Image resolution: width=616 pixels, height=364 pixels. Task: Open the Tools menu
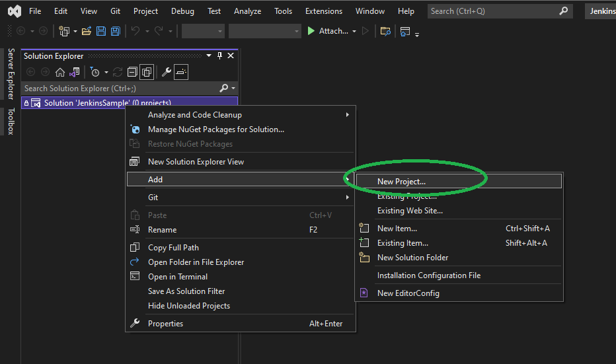tap(283, 11)
